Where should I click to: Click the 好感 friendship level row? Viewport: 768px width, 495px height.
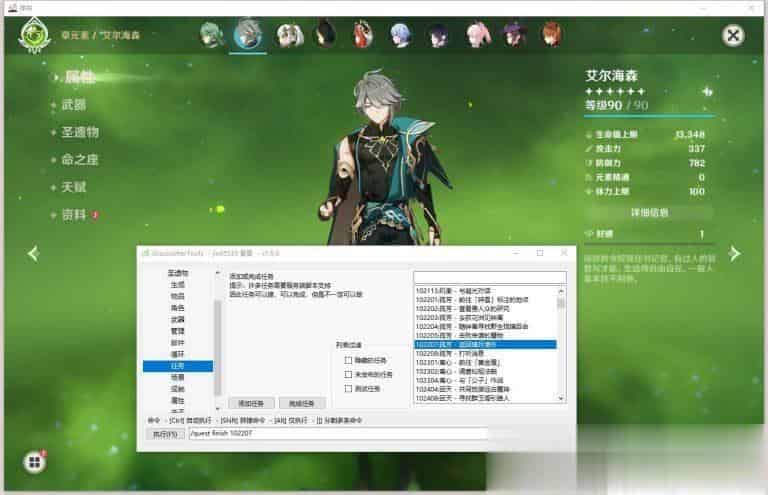coord(647,234)
